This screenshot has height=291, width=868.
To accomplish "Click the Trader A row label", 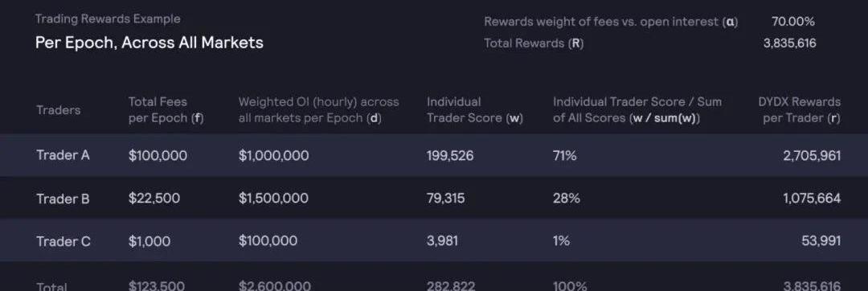I will click(x=63, y=155).
